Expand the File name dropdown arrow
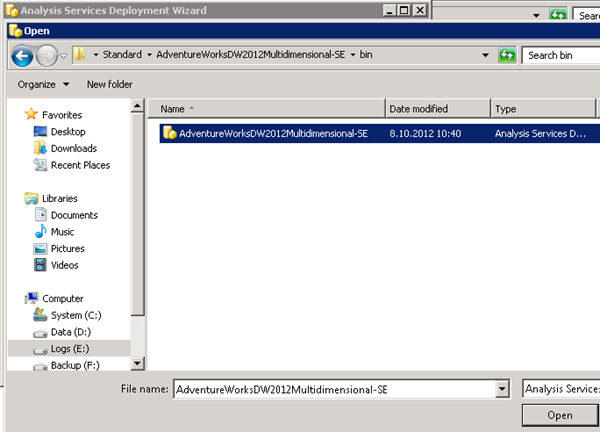600x432 pixels. 500,388
